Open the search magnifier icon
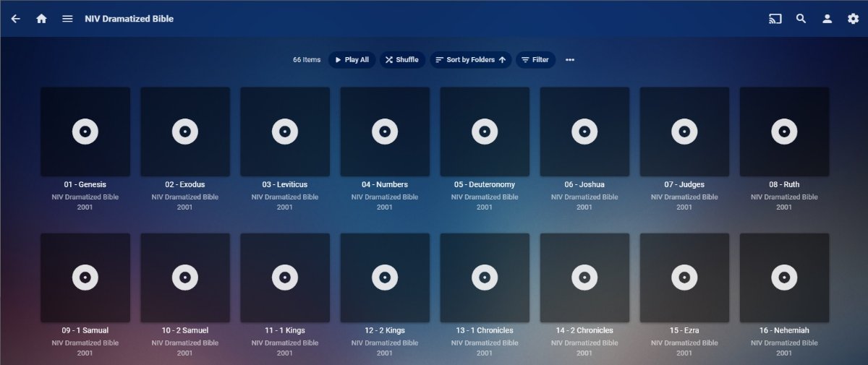 click(x=801, y=19)
